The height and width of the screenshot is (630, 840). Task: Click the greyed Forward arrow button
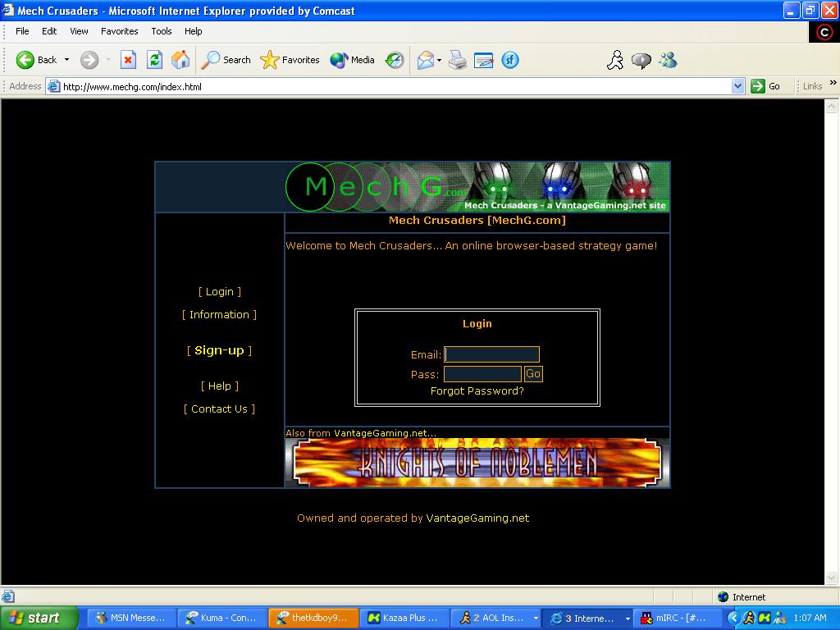coord(89,60)
